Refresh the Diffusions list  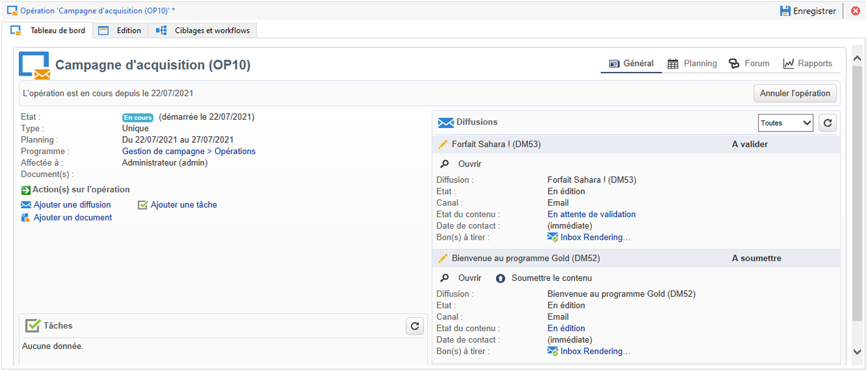pyautogui.click(x=827, y=123)
